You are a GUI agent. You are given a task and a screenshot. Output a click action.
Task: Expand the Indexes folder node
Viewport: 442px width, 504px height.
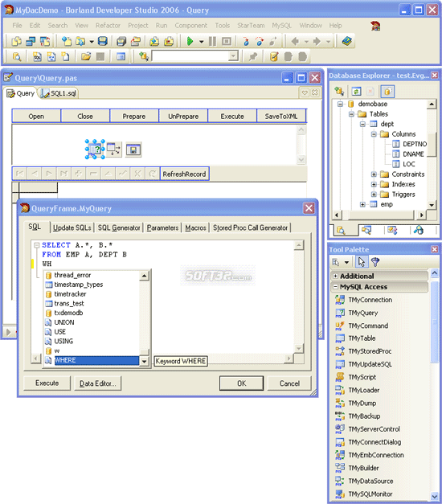click(374, 184)
